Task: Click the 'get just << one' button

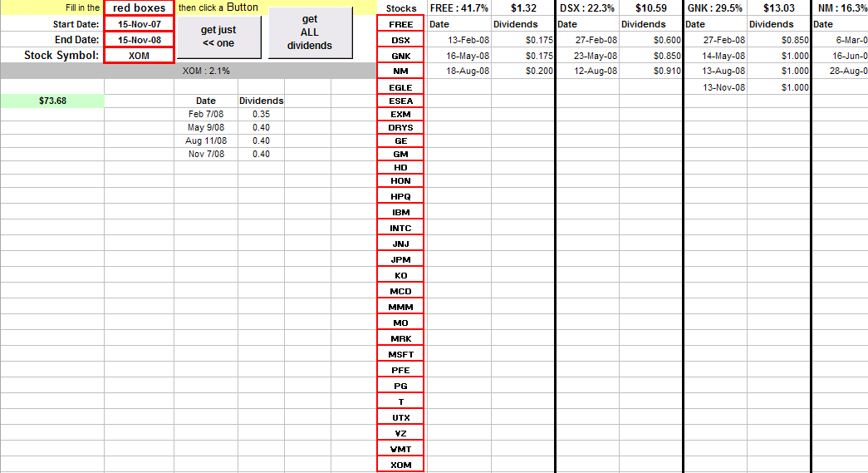Action: coord(218,37)
